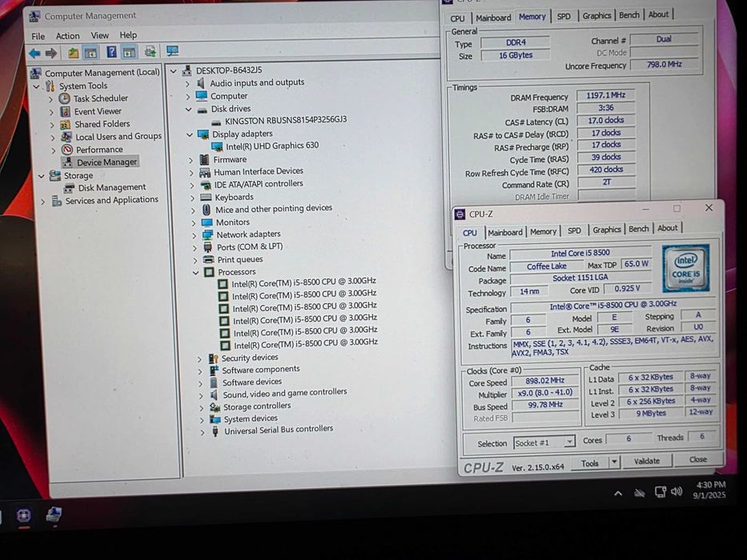Image resolution: width=747 pixels, height=560 pixels.
Task: Select DESKTOP-B6432J5 computer node
Action: 229,70
